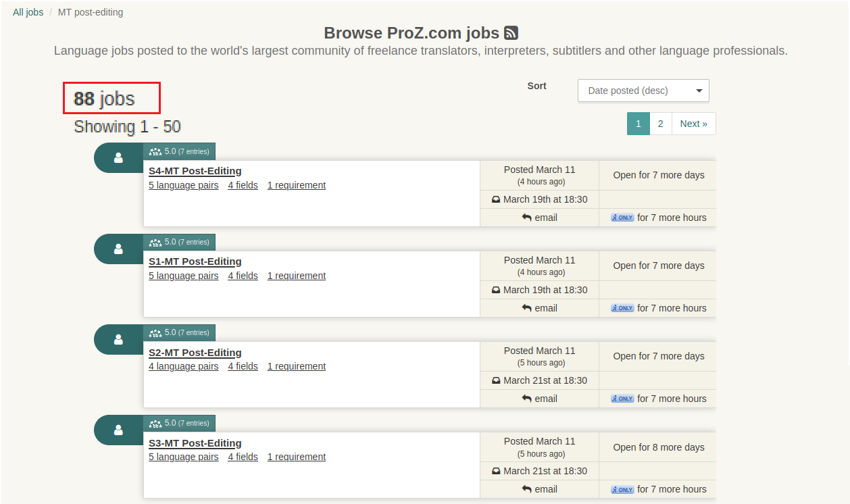Click the rating stars icon above S2-MT Post-Editing
This screenshot has width=850, height=504.
pyautogui.click(x=155, y=333)
